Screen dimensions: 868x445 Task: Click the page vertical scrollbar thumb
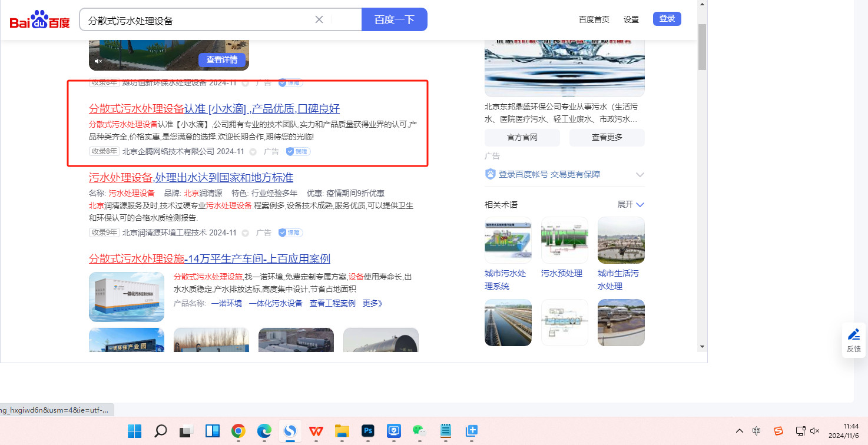click(x=702, y=47)
